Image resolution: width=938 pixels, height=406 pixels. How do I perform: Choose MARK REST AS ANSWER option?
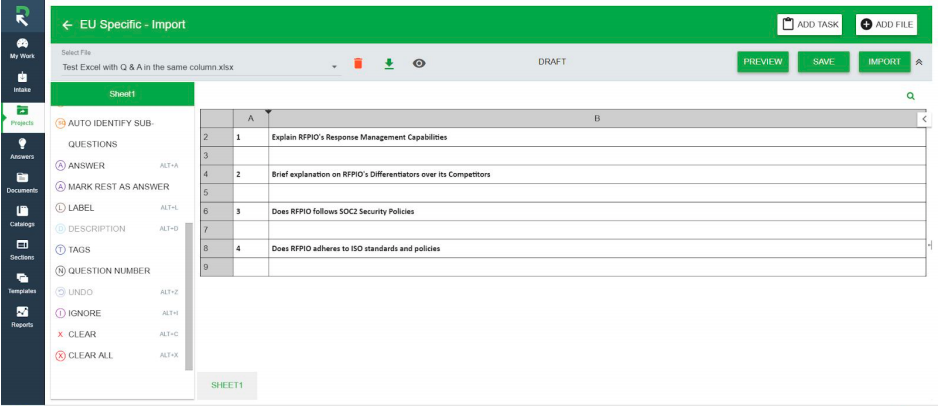click(117, 187)
